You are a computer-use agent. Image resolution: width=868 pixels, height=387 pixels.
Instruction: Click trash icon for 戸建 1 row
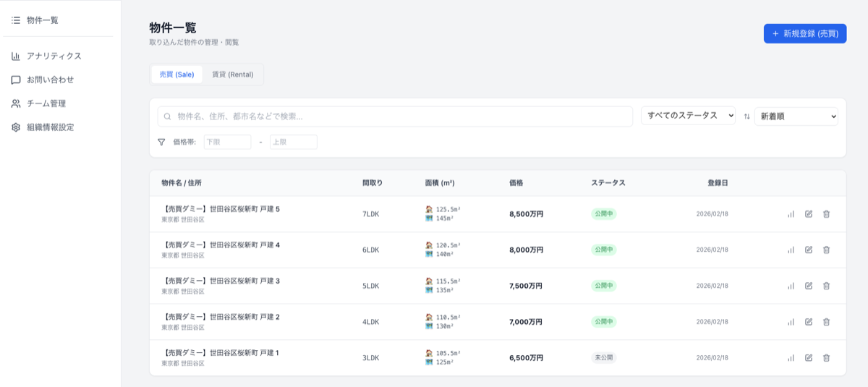pos(826,357)
